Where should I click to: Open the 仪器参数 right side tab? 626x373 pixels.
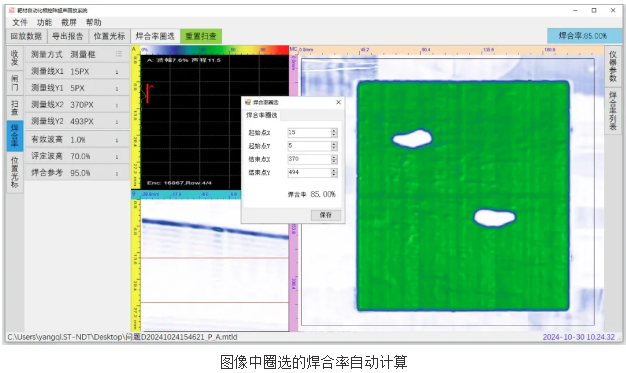point(613,66)
